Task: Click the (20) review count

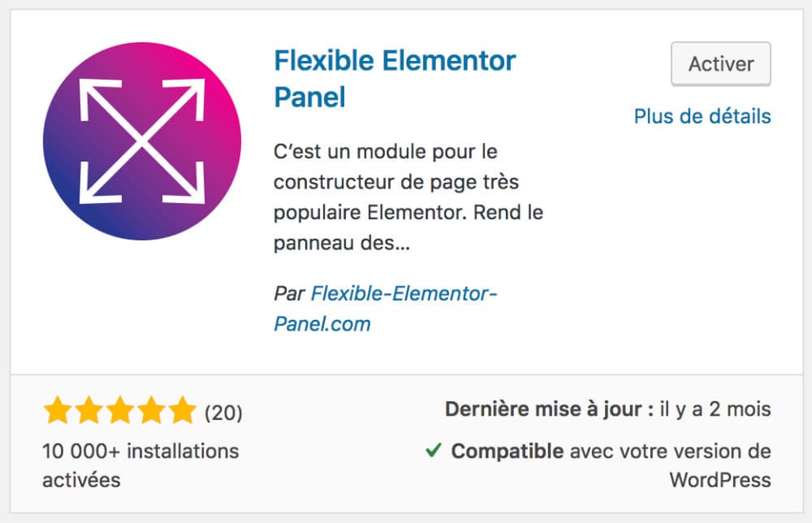Action: tap(223, 413)
